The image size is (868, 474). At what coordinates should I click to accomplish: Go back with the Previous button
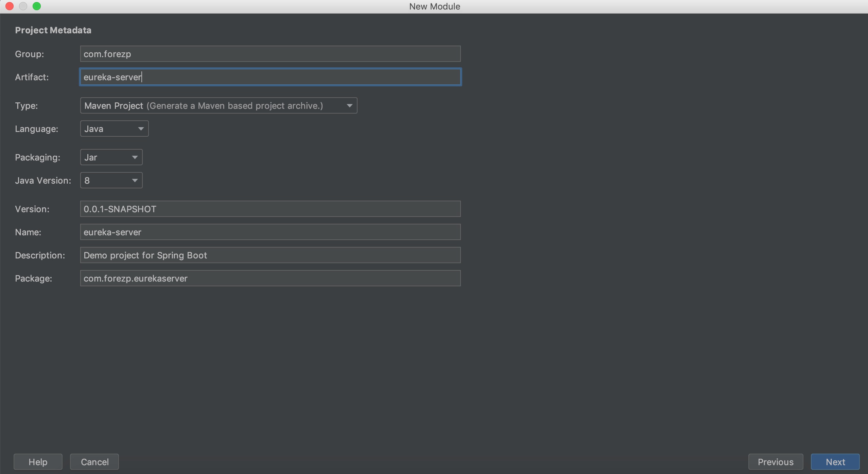[775, 462]
